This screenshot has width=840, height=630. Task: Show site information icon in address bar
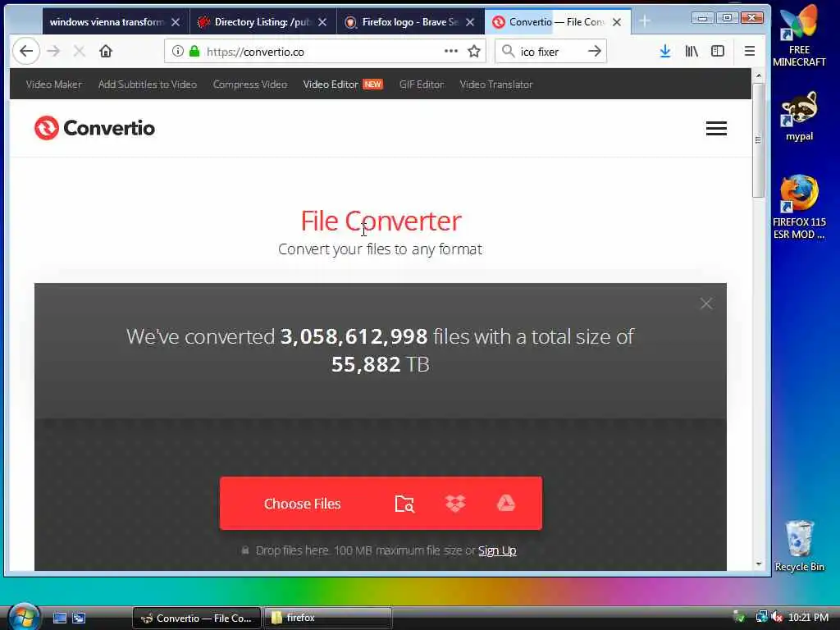pos(177,52)
